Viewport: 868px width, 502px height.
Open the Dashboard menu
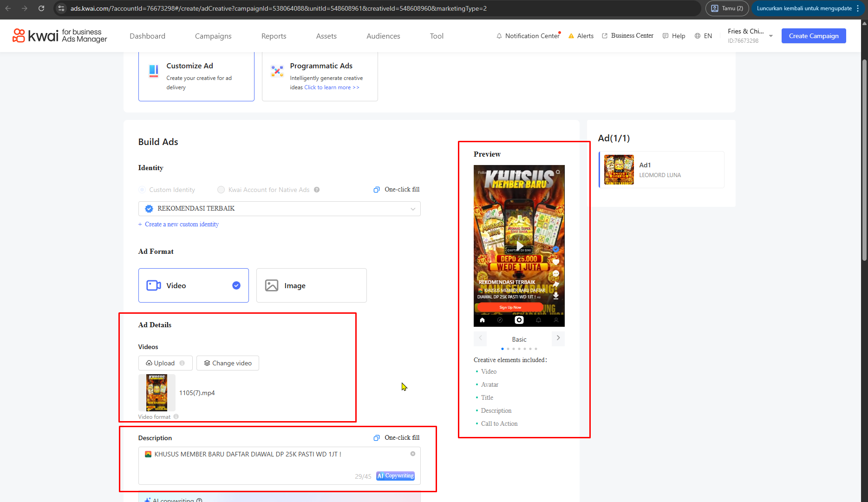click(147, 36)
